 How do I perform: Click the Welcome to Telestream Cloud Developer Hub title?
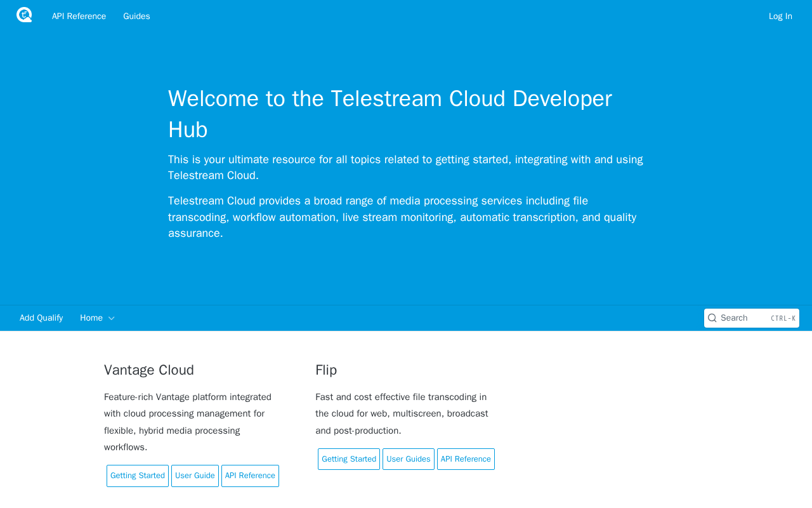click(x=390, y=114)
